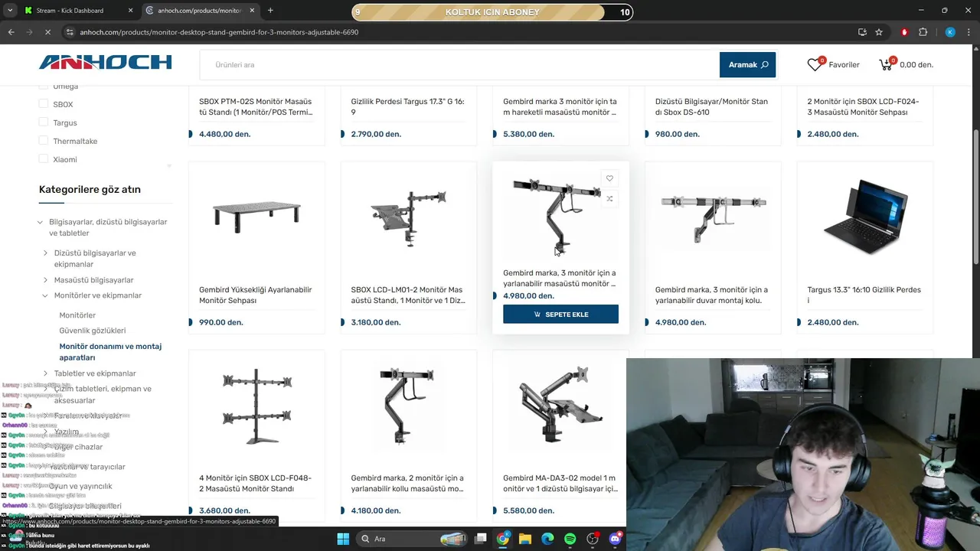Open four-monitor SBOX stand image
Viewport: 980px width, 551px height.
pyautogui.click(x=256, y=406)
